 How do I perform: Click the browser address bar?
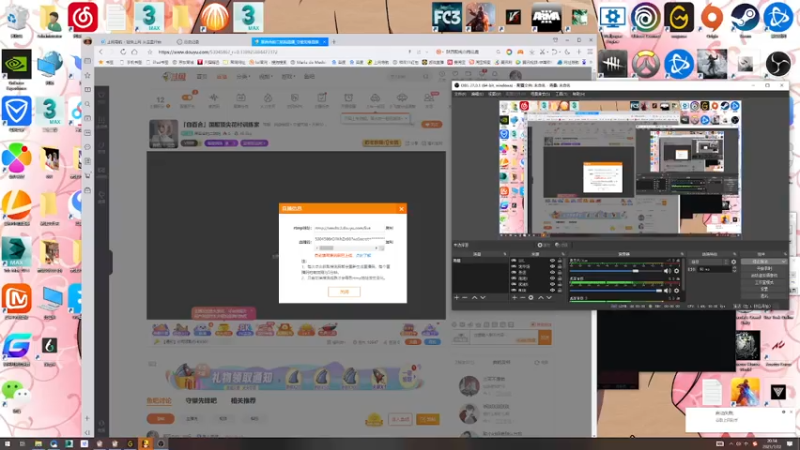281,52
